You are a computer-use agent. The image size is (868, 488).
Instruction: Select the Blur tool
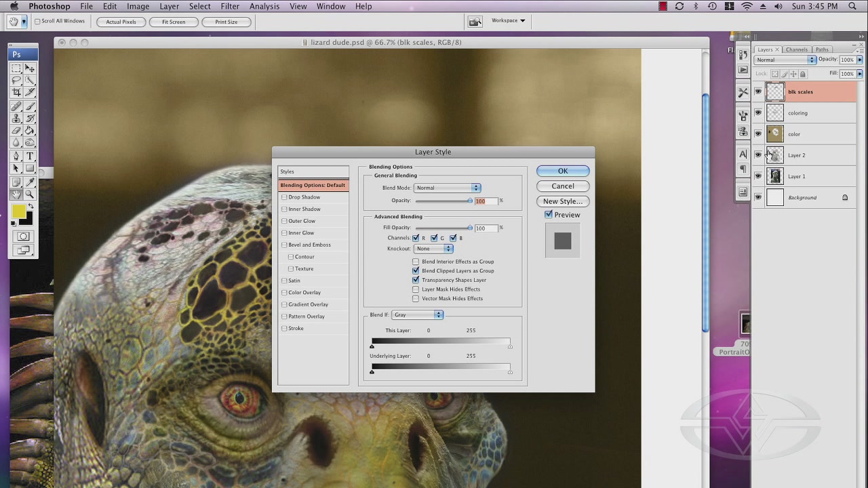tap(16, 143)
